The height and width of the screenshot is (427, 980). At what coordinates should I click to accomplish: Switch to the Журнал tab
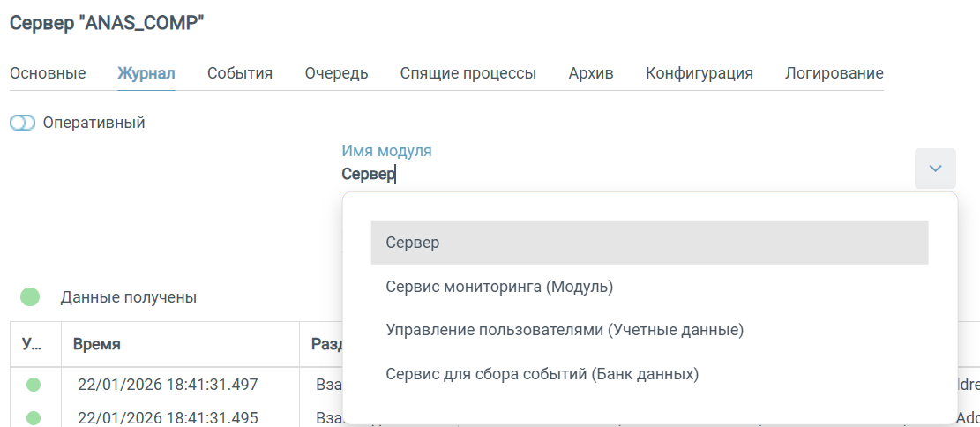146,73
